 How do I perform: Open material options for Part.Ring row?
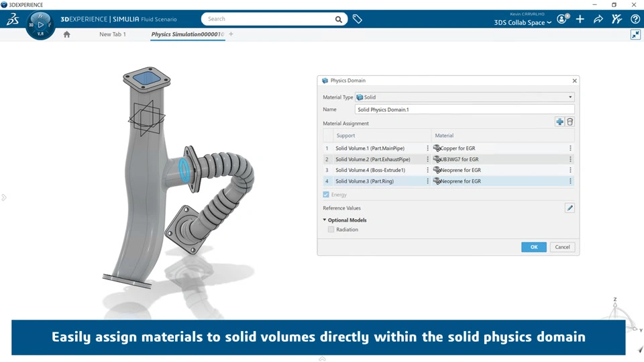tap(570, 181)
